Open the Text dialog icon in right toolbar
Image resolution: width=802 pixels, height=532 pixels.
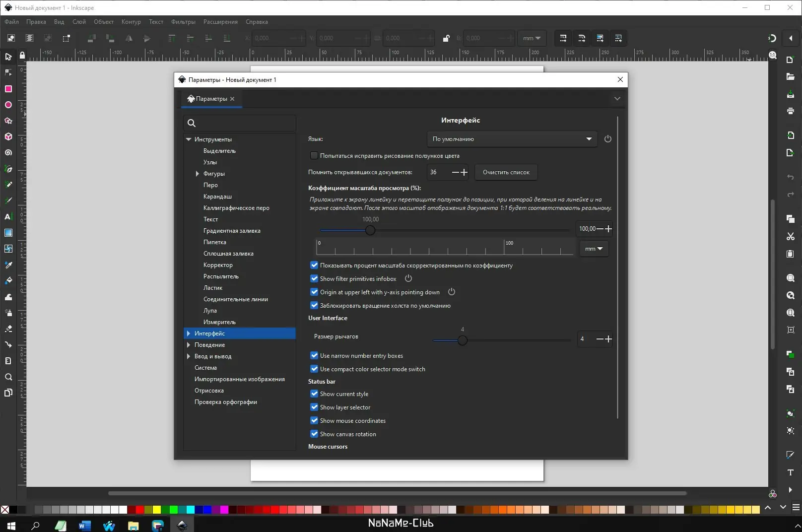tap(791, 472)
